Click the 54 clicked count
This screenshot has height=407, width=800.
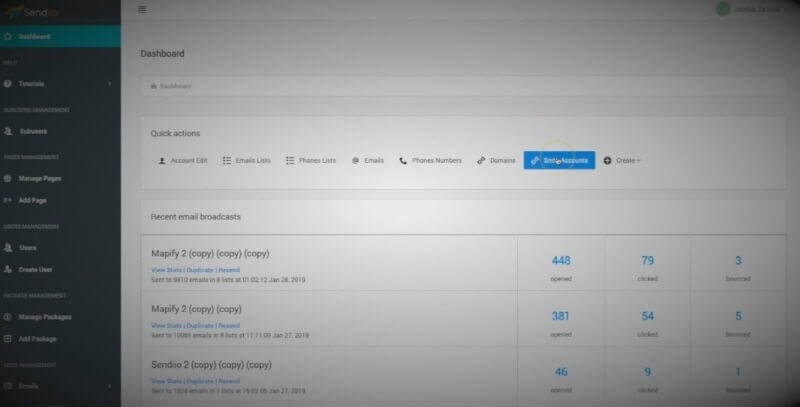click(647, 316)
